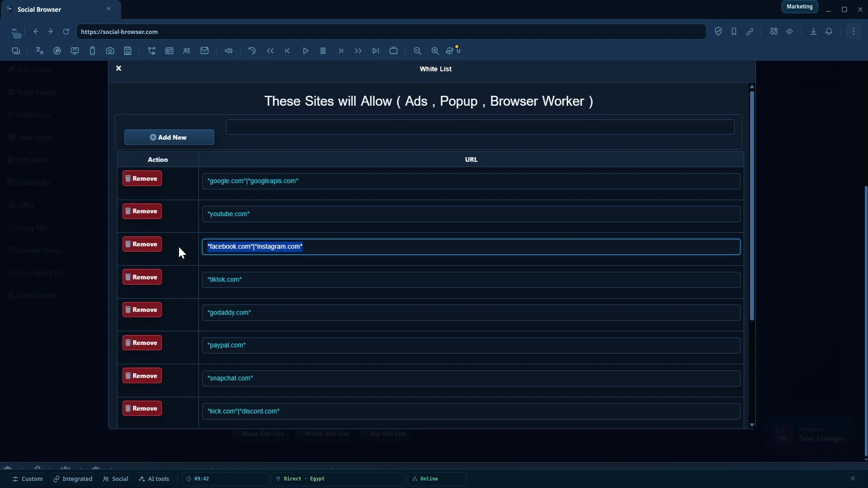Click the chain link icon
868x488 pixels.
tap(750, 32)
